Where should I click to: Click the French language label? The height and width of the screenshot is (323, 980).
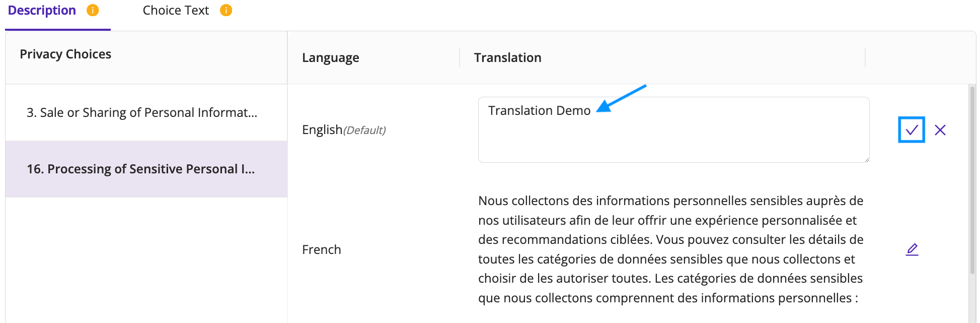322,249
